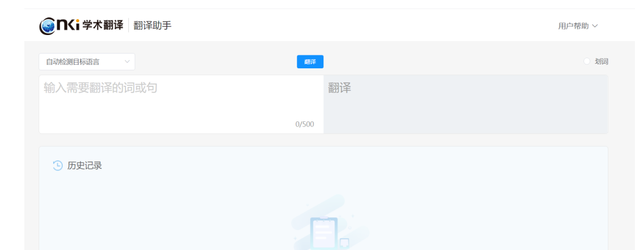Click the 学术翻译 logo text
This screenshot has width=644, height=250.
[x=102, y=26]
